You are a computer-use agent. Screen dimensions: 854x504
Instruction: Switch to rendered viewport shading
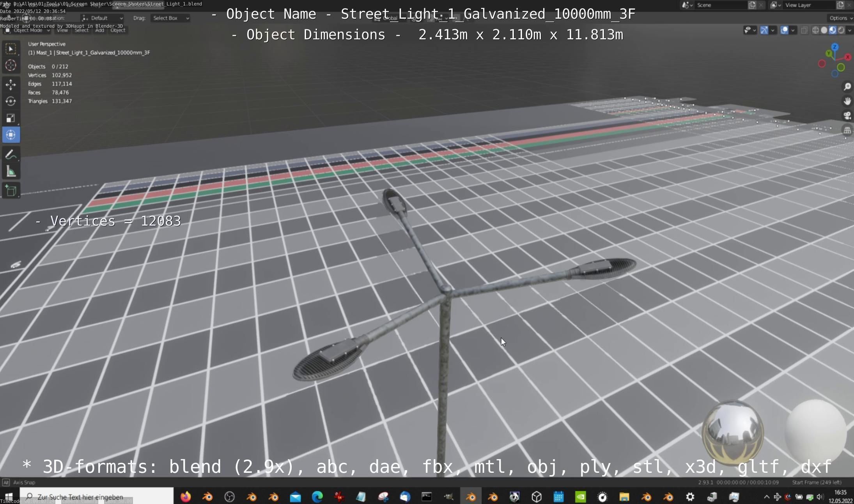click(841, 30)
